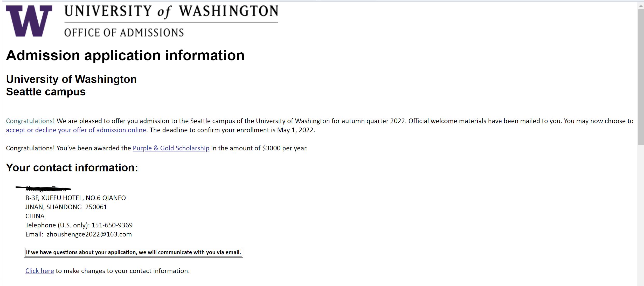Click the $3000 per year scholarship amount
Image resolution: width=644 pixels, height=286 pixels.
point(285,148)
